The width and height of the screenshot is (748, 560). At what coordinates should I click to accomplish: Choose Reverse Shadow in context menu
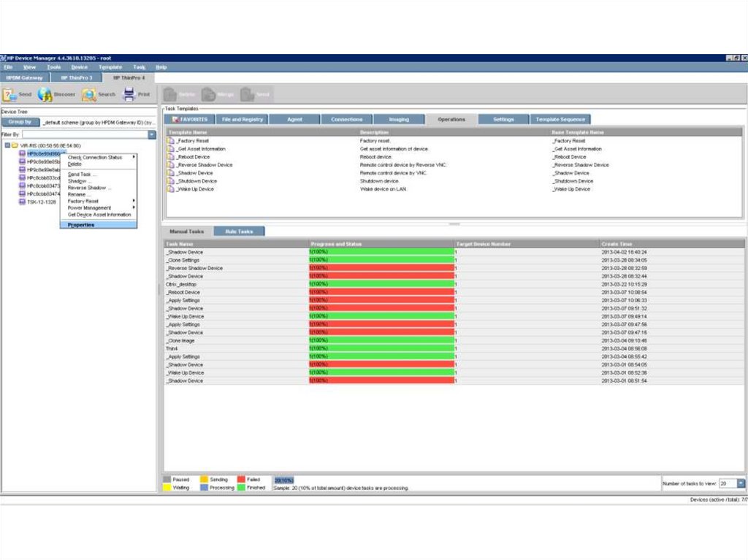[x=99, y=188]
